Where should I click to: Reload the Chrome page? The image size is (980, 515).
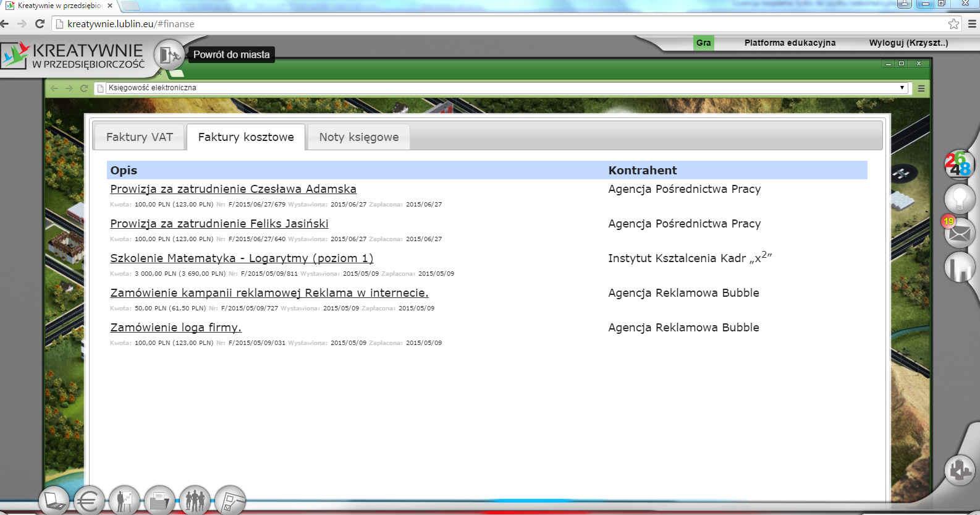point(40,24)
